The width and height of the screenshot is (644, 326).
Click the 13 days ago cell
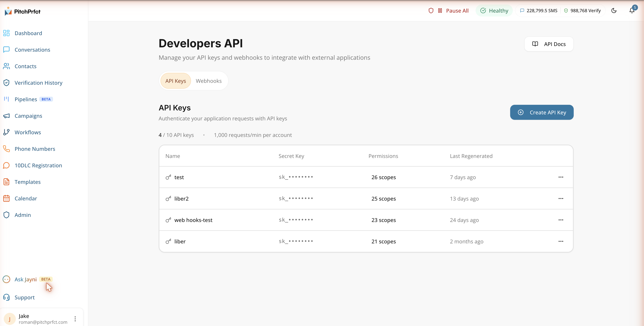[464, 199]
